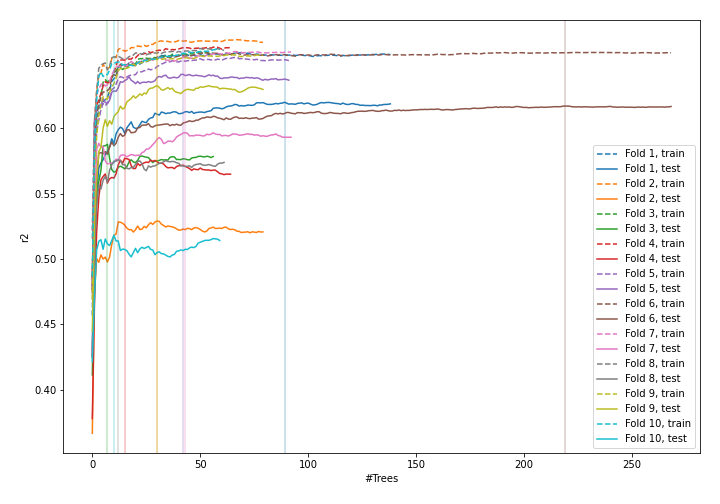Click the 'Fold 10, test' legend label
This screenshot has height=504, width=720.
point(656,438)
